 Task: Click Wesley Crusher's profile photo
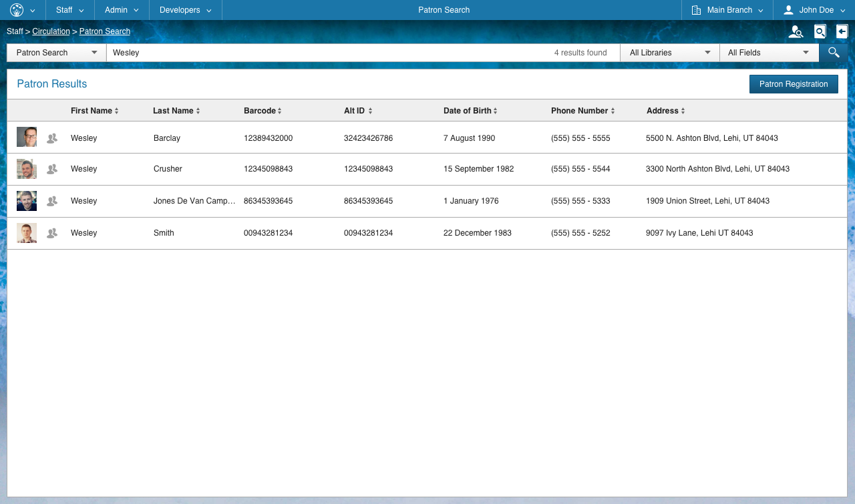(26, 169)
